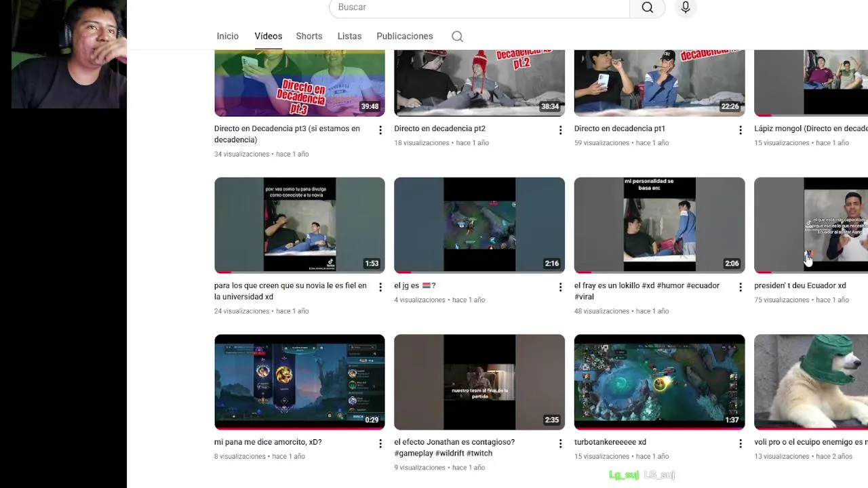
Task: Click '59 visualizaciones • hace 1 año' text
Action: pyautogui.click(x=621, y=143)
